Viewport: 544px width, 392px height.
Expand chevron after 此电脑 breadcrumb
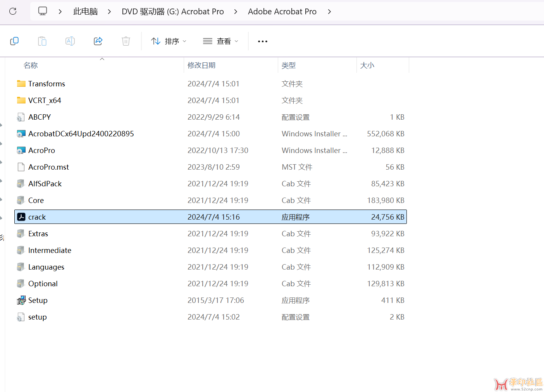point(109,12)
